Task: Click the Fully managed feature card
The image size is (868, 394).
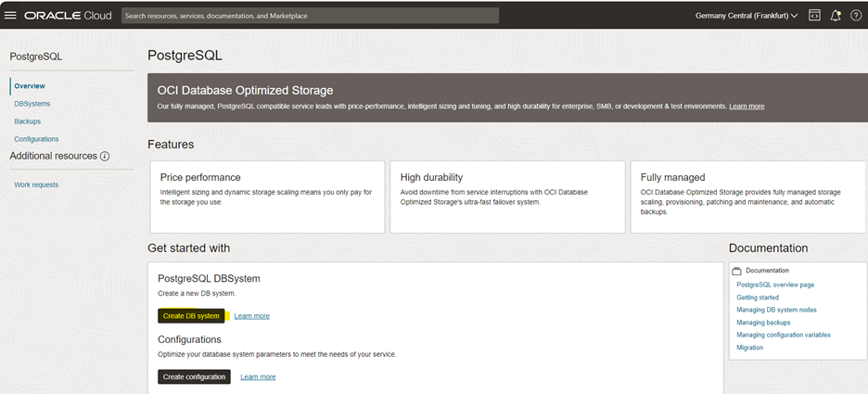Action: pyautogui.click(x=747, y=197)
